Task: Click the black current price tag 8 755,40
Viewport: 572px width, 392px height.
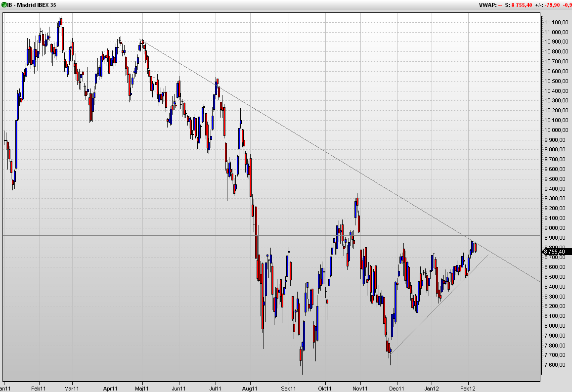Action: coord(557,252)
